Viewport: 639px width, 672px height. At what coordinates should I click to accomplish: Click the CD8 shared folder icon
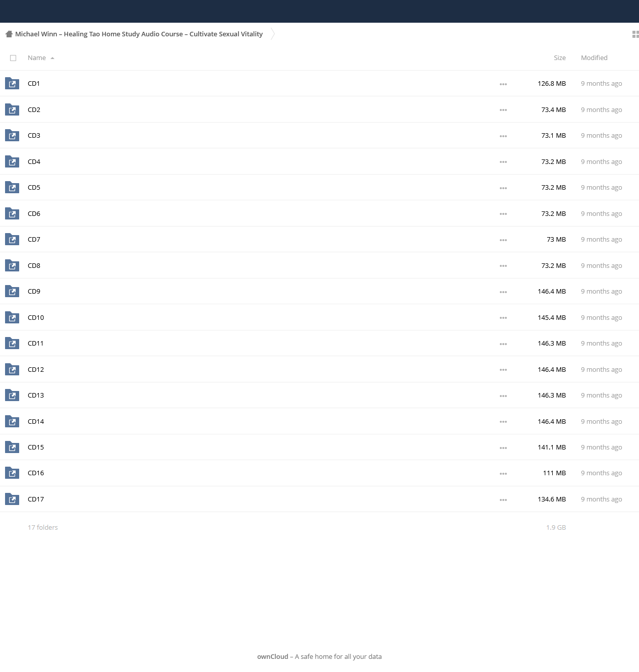12,265
